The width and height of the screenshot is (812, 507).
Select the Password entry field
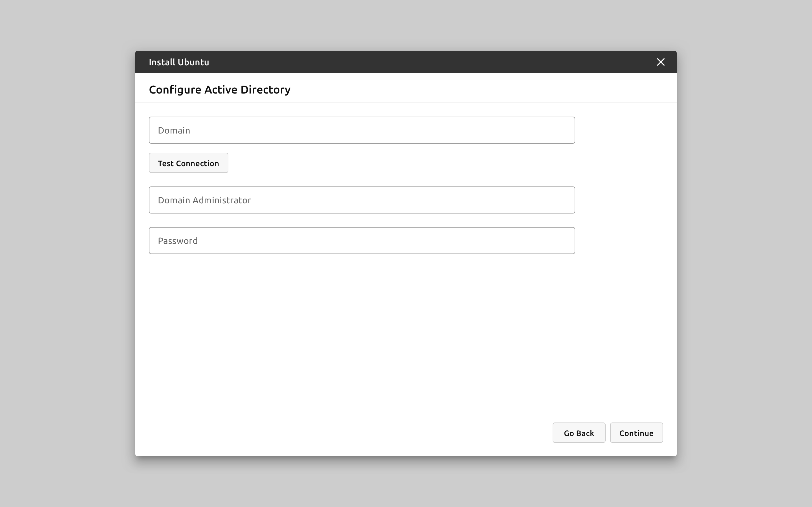[x=362, y=241]
